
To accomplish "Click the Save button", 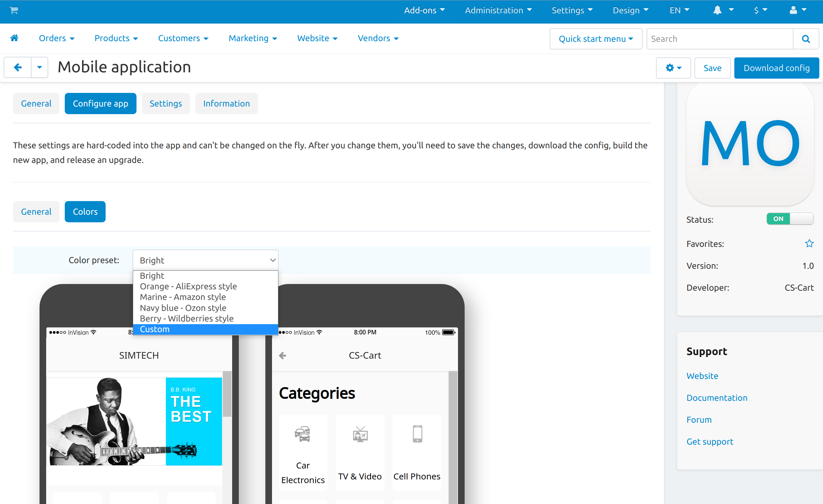I will [x=712, y=68].
